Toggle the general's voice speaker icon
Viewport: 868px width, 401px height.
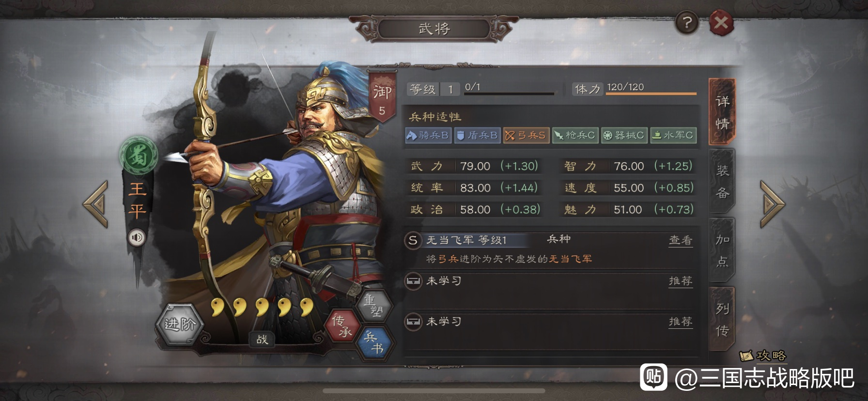(x=137, y=238)
